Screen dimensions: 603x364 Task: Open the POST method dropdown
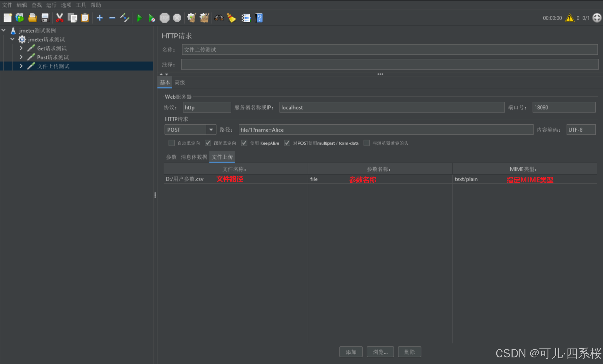point(211,130)
